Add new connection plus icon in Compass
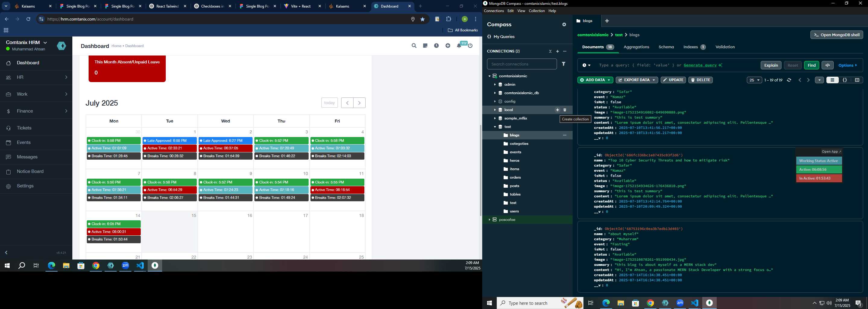Image resolution: width=868 pixels, height=309 pixels. click(x=557, y=51)
